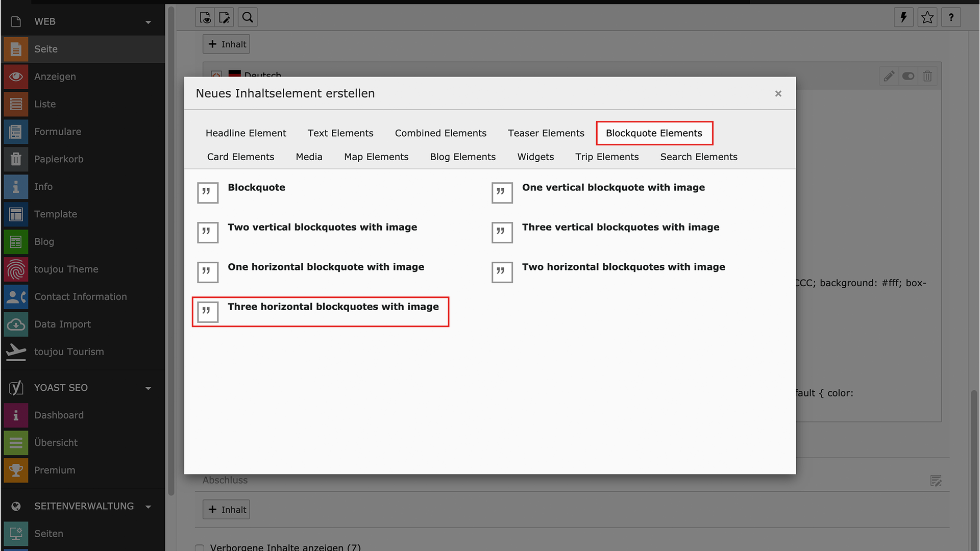Click the delete trash icon on content

coord(927,77)
